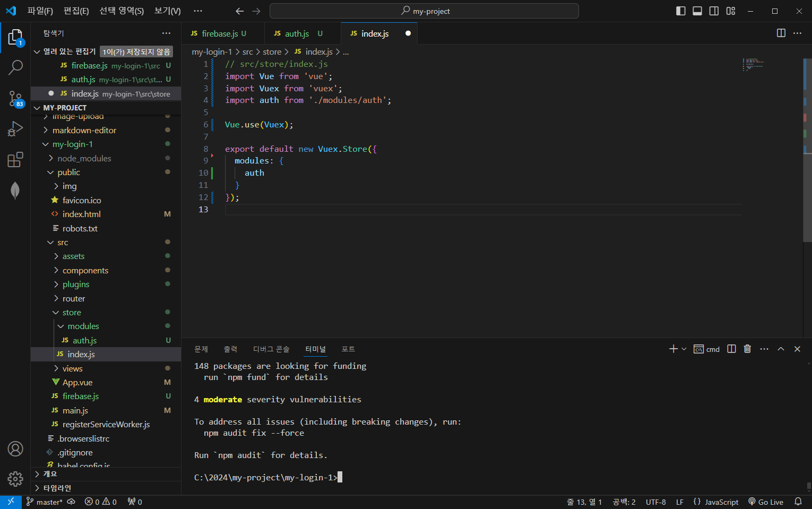Viewport: 812px width, 509px height.
Task: Click the master* branch indicator
Action: [45, 502]
